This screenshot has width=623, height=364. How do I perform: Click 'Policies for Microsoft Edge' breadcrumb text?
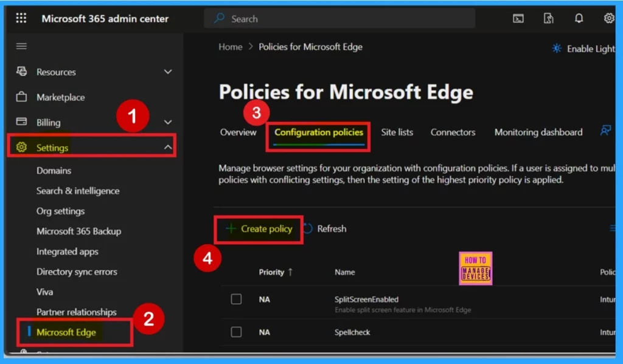pos(310,47)
